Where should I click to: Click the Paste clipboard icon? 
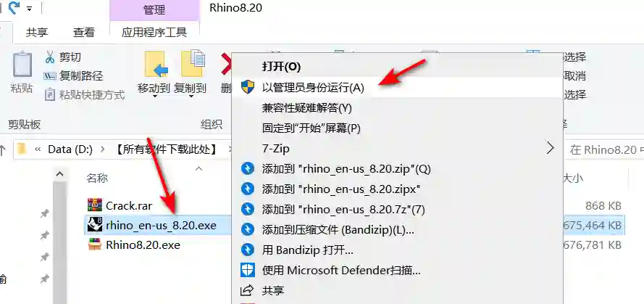(x=22, y=64)
